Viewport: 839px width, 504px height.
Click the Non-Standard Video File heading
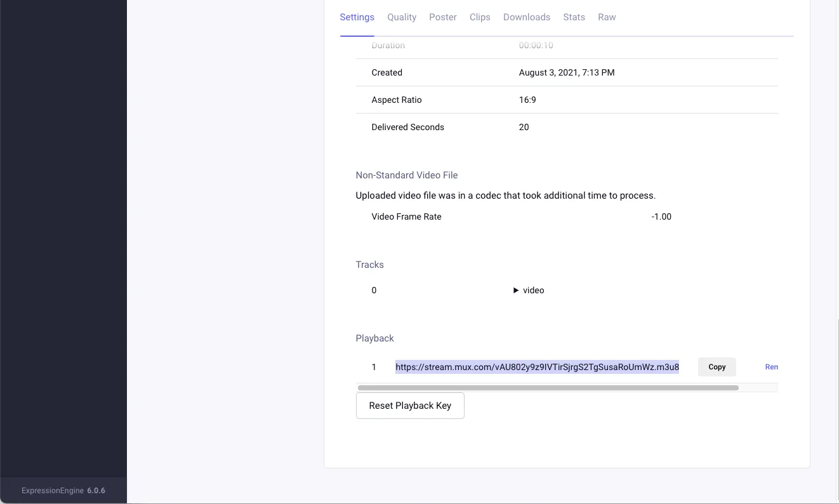point(407,175)
